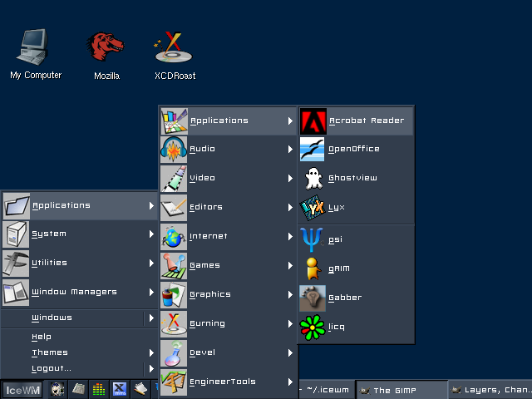Click the Gabber lightbulb icon

coord(313,298)
